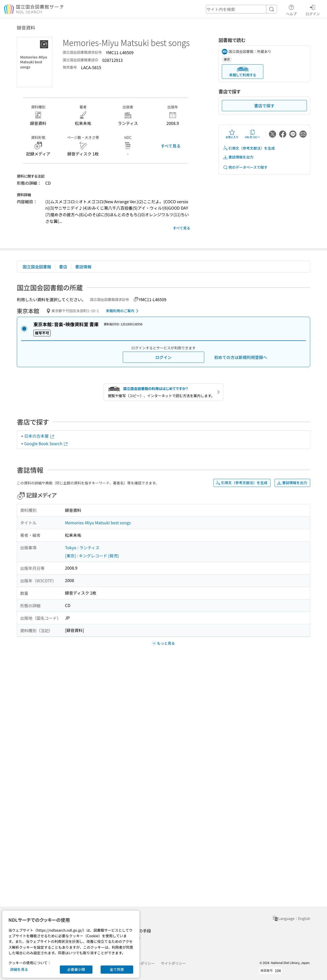This screenshot has height=980, width=327.
Task: Share by email icon
Action: 303,134
